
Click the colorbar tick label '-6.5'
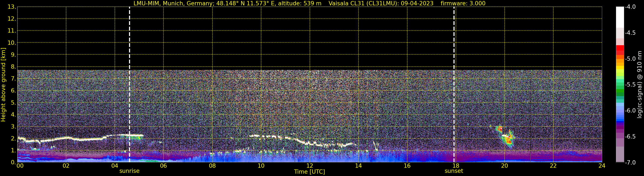pyautogui.click(x=630, y=137)
